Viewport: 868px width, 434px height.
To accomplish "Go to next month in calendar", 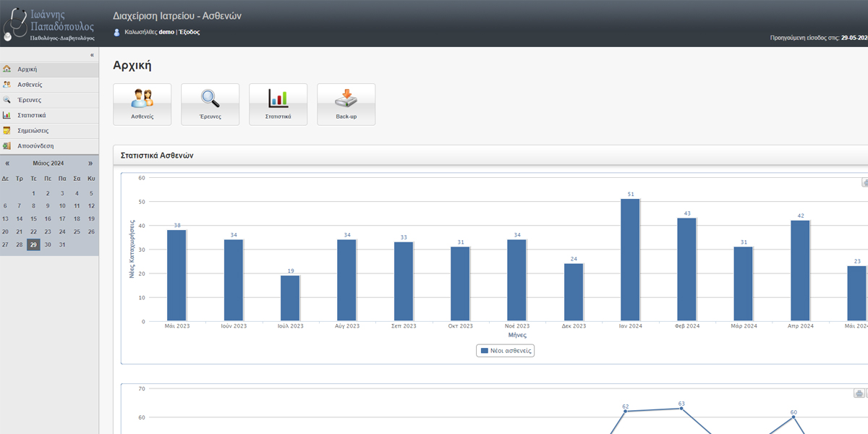I will (90, 163).
